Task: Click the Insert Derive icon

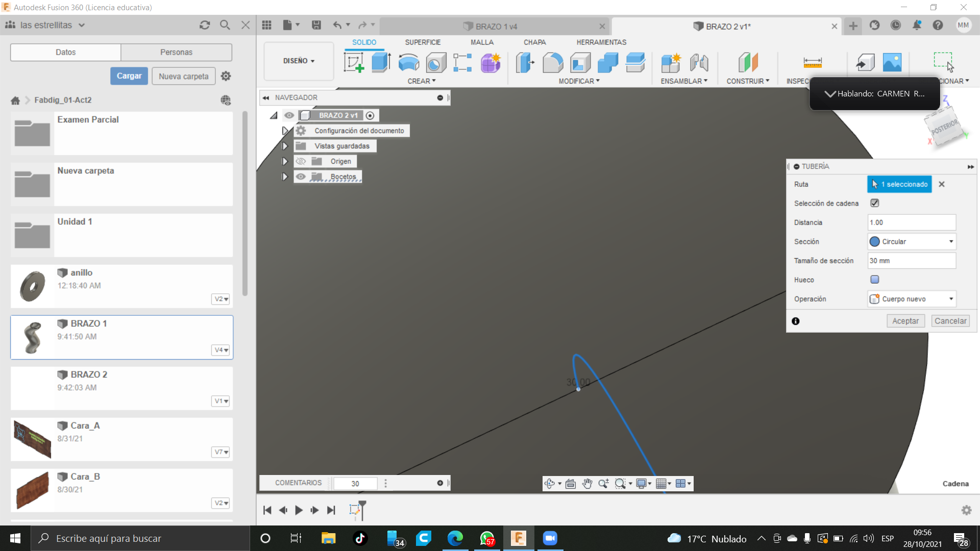Action: (x=865, y=63)
